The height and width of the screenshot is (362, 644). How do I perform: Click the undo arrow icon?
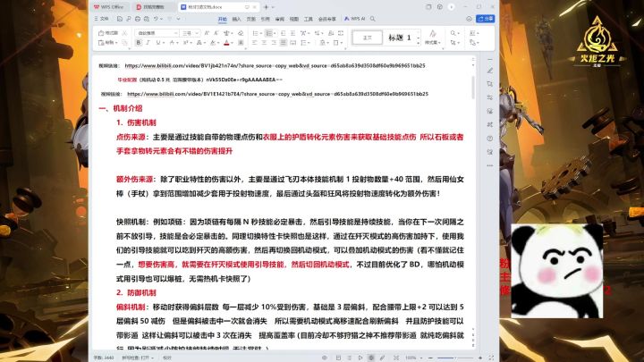pos(156,19)
